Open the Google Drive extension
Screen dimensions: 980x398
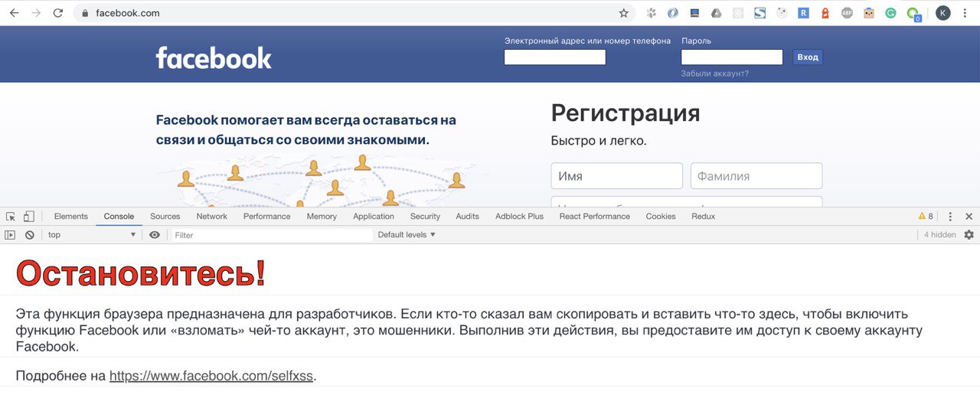coord(716,13)
